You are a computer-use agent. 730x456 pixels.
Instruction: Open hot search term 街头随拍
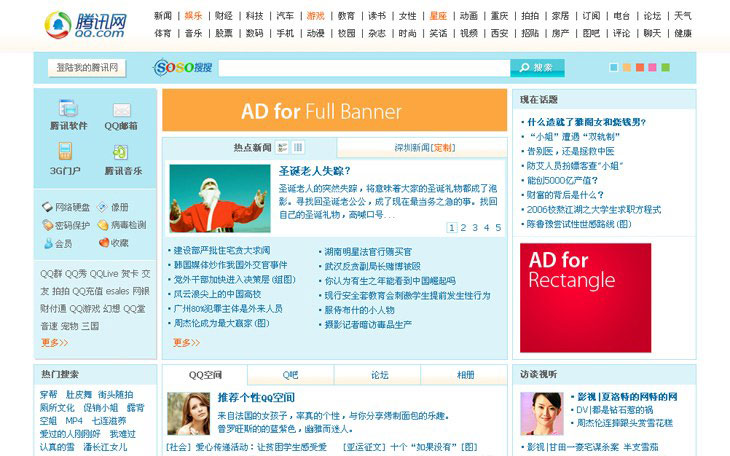(115, 395)
